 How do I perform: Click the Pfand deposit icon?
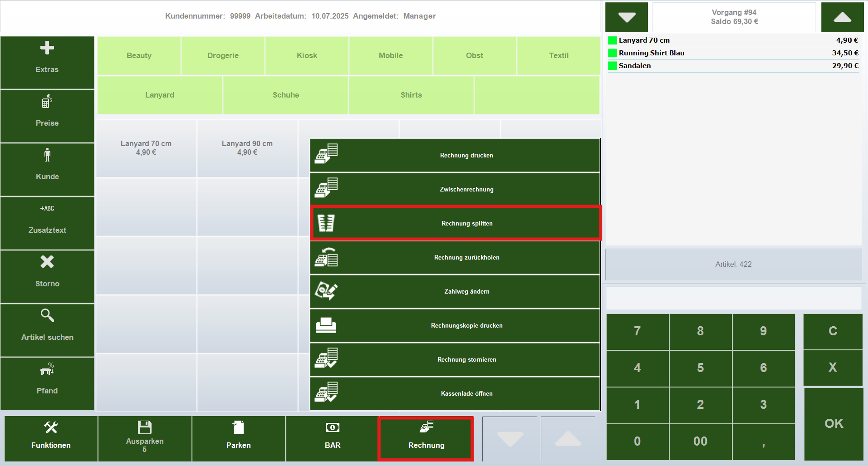(47, 369)
